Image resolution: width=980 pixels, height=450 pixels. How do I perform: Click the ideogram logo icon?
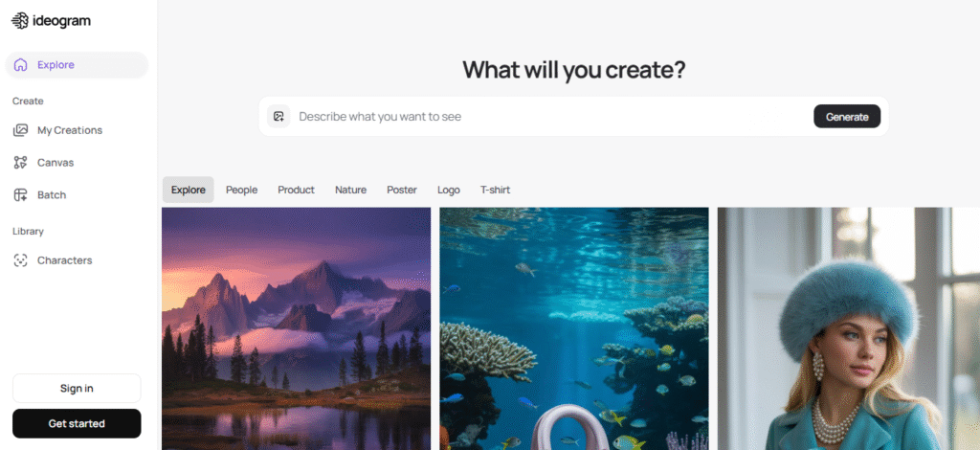20,21
